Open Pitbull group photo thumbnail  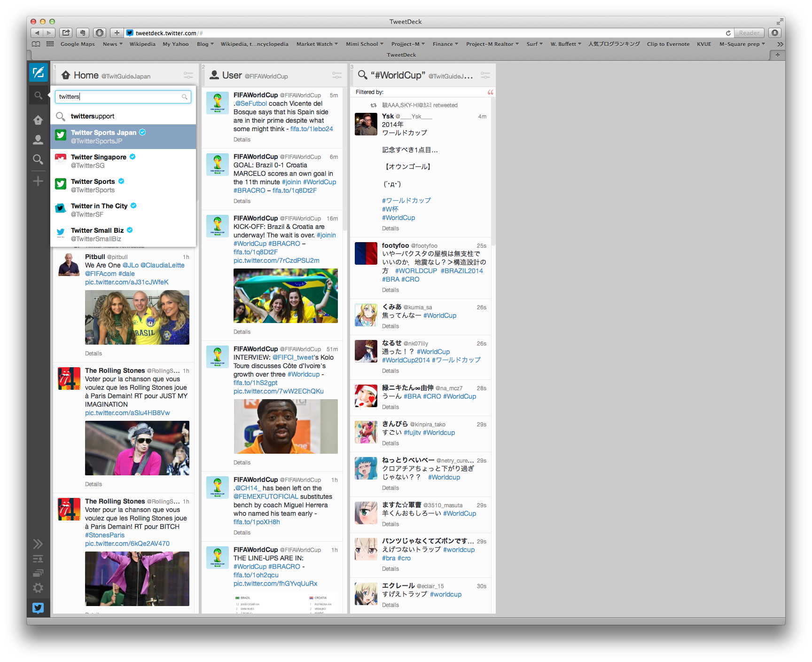click(x=137, y=317)
